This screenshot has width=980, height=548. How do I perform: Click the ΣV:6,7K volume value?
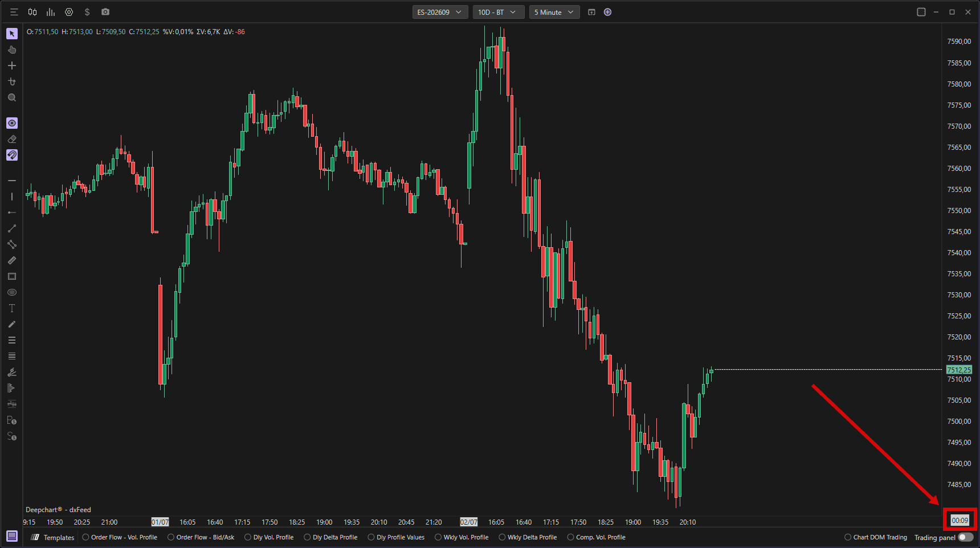click(x=208, y=32)
